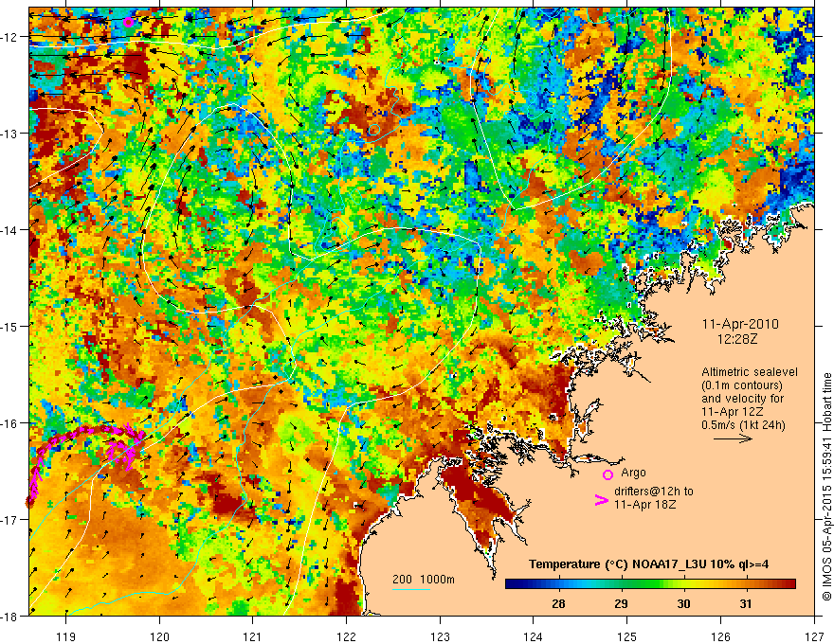Click the longitude axis label 122

(x=346, y=636)
